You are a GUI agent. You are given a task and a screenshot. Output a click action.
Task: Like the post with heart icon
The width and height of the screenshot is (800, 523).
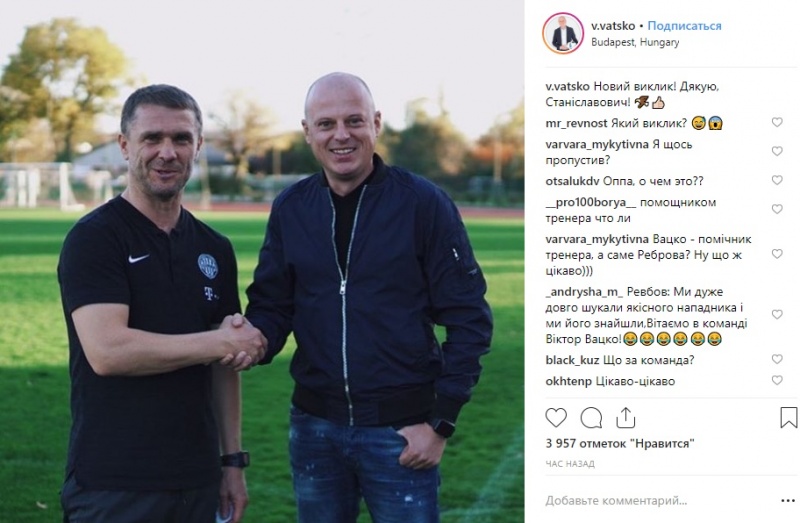[556, 418]
